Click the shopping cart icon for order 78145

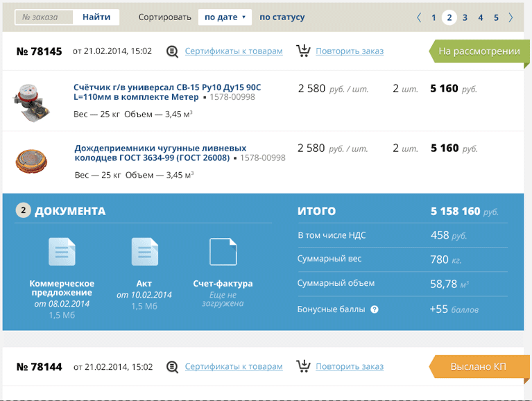(x=303, y=51)
